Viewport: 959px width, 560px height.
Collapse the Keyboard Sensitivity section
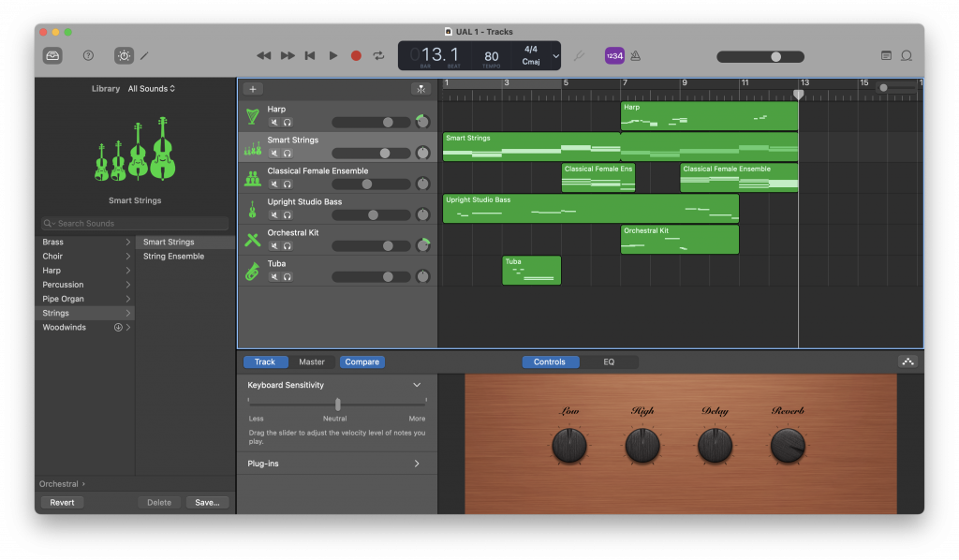coord(417,385)
